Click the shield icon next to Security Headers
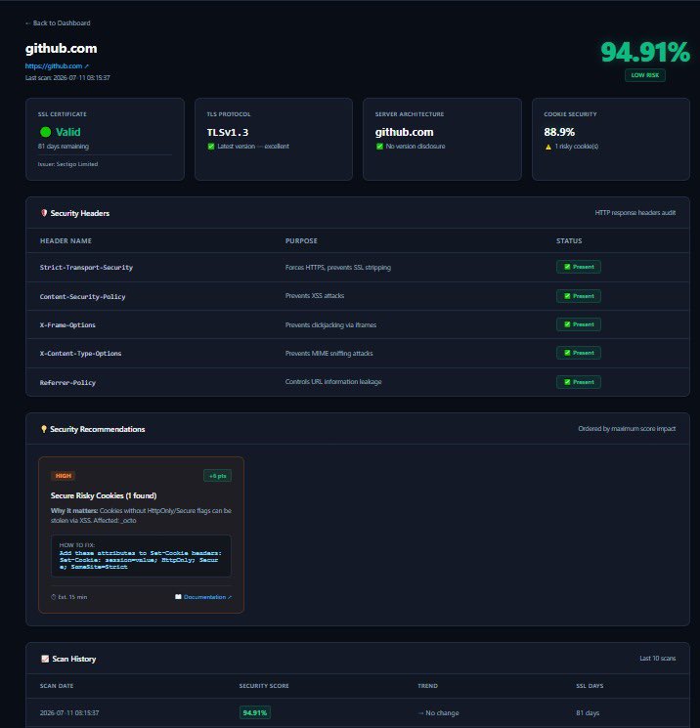Image resolution: width=700 pixels, height=728 pixels. coord(44,213)
